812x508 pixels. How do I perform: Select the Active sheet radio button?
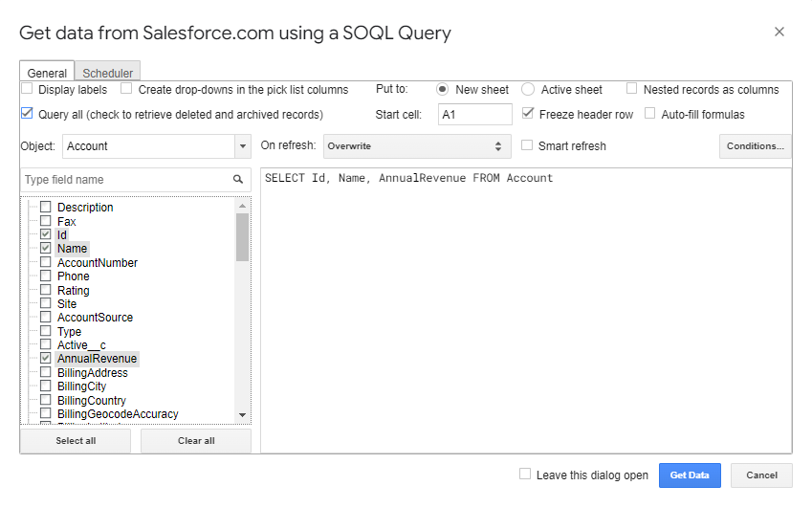[x=528, y=89]
